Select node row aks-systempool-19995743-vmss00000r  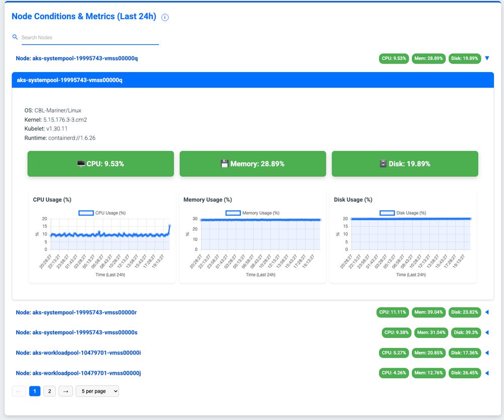tap(76, 312)
